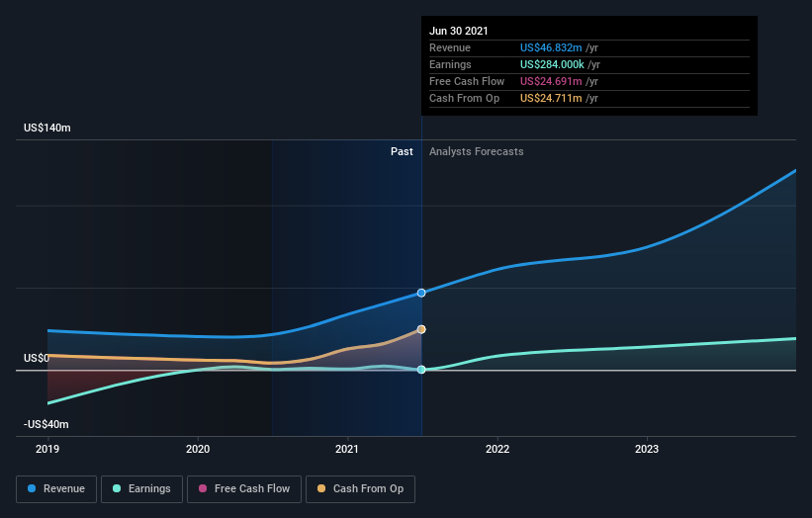Click the blue Revenue data point marker
Viewport: 812px width, 518px height.
[421, 293]
